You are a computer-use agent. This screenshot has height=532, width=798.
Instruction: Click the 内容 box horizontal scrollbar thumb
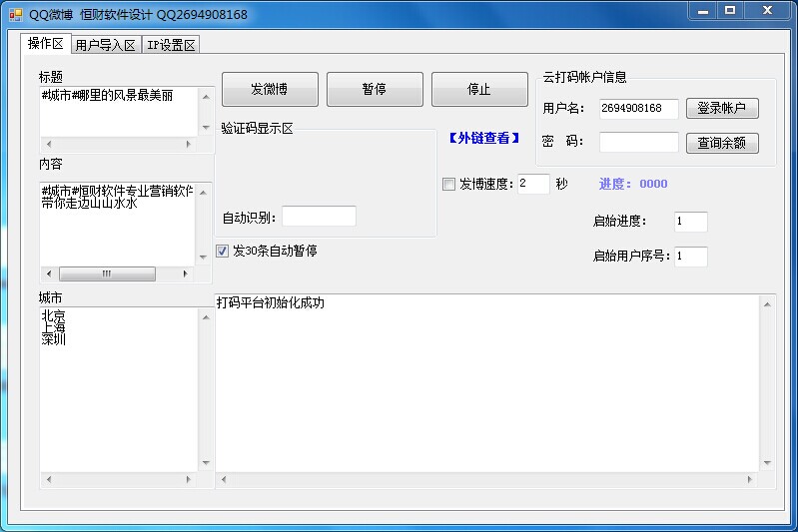108,273
